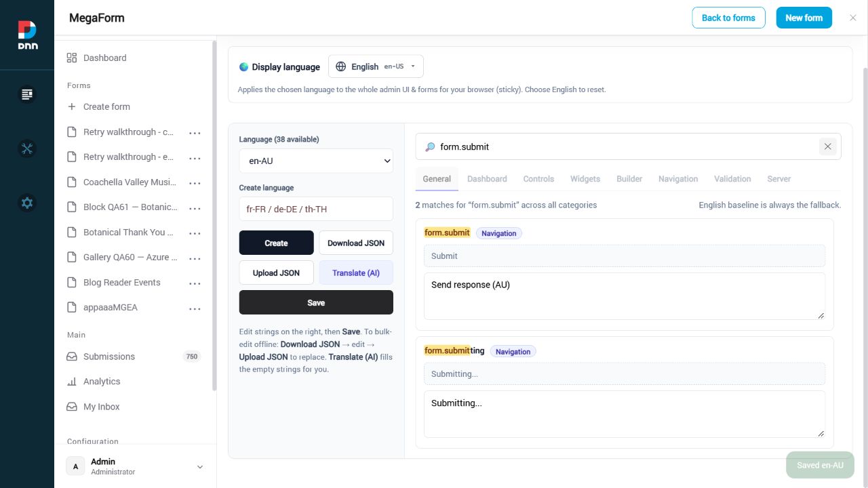Open the Builder tab
This screenshot has width=868, height=488.
point(629,179)
